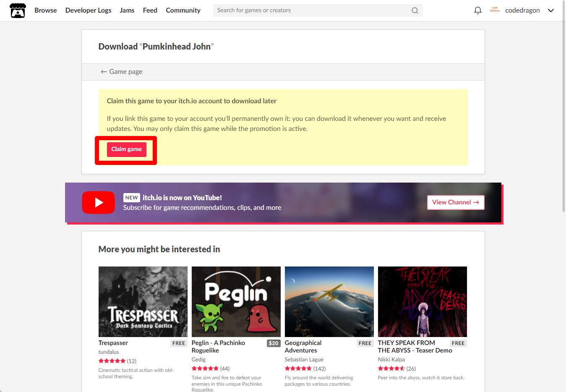Screen dimensions: 566x392
Task: Open the Community section
Action: pos(183,10)
